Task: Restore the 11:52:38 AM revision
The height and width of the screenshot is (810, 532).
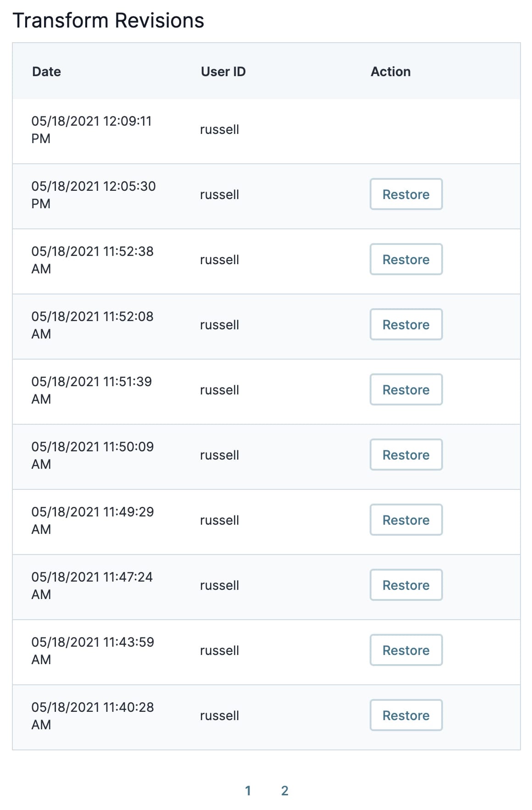Action: 406,260
